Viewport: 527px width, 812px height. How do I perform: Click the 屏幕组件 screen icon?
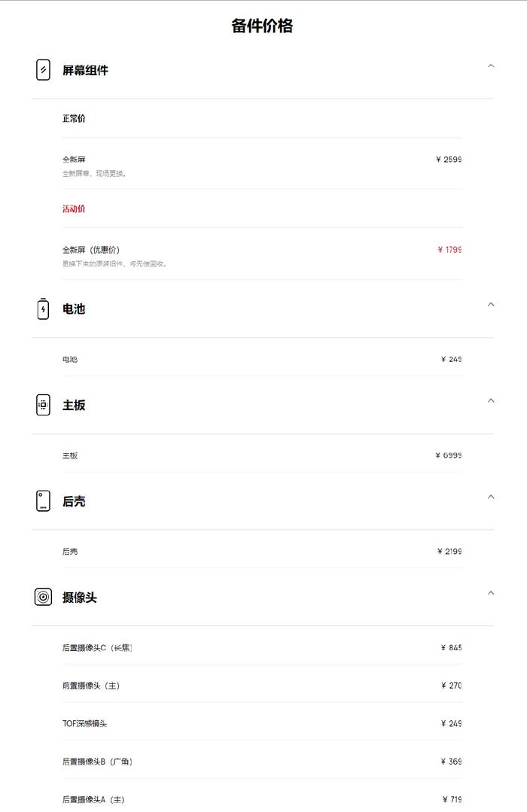click(x=43, y=70)
